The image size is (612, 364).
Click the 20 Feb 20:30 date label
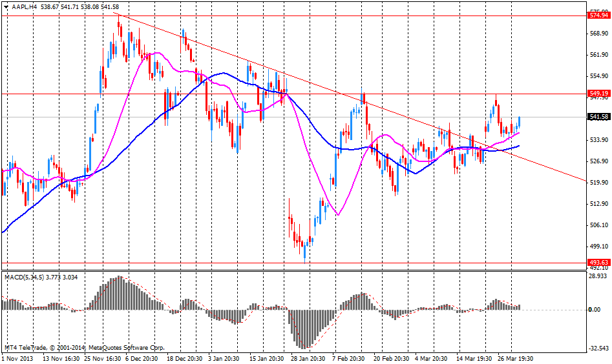click(391, 359)
